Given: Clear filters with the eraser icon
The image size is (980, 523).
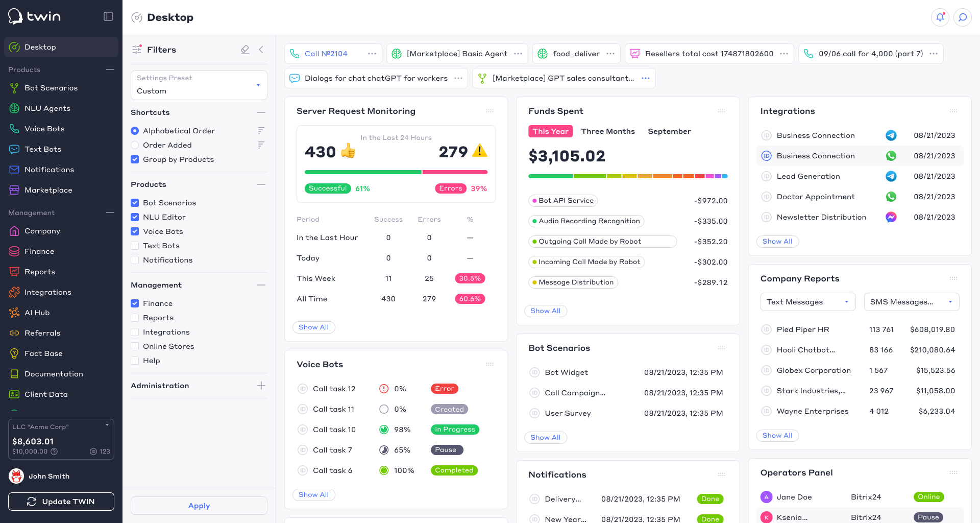Looking at the screenshot, I should (245, 50).
